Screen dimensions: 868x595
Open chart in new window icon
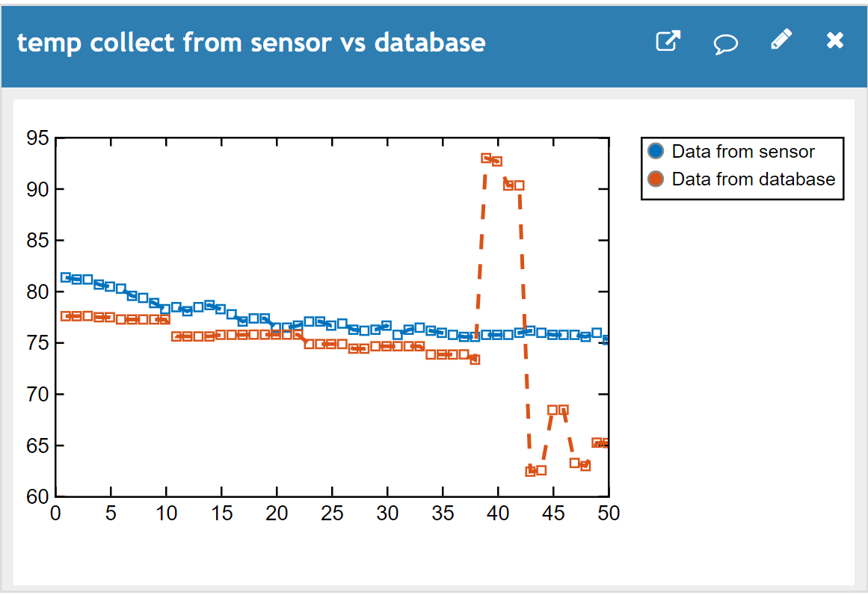pyautogui.click(x=668, y=41)
